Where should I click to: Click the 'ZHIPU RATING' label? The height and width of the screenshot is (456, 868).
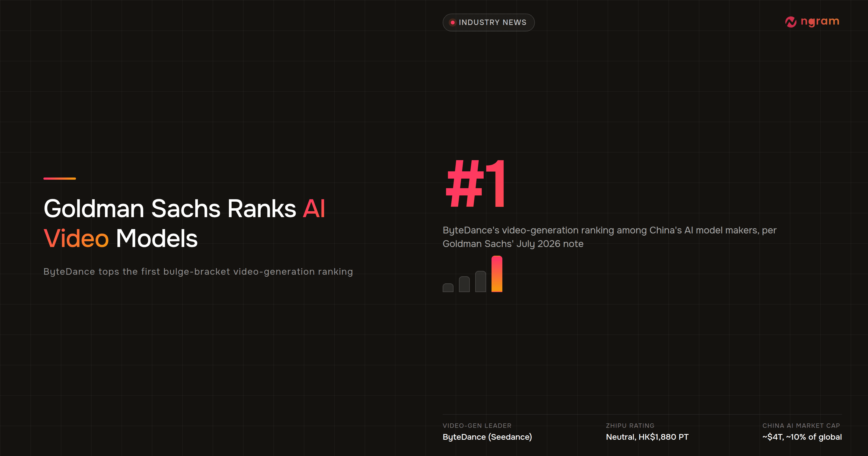(630, 425)
